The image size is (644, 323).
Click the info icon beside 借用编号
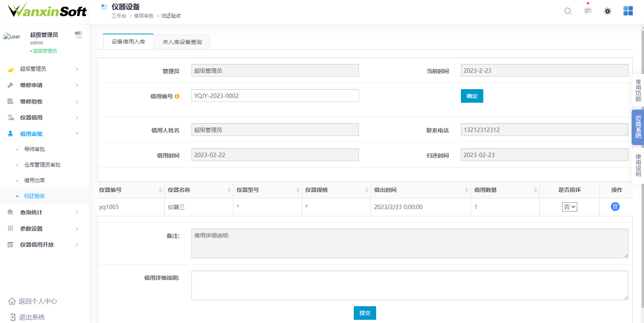coord(177,96)
